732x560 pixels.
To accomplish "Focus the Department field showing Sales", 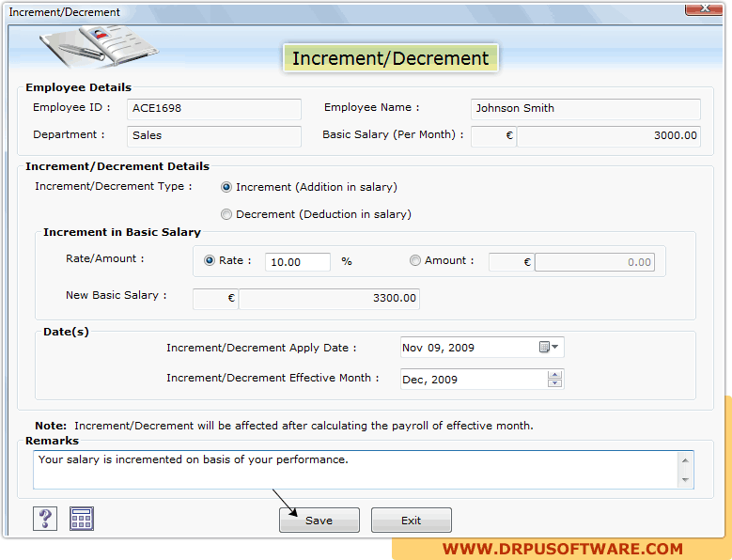I will [214, 136].
